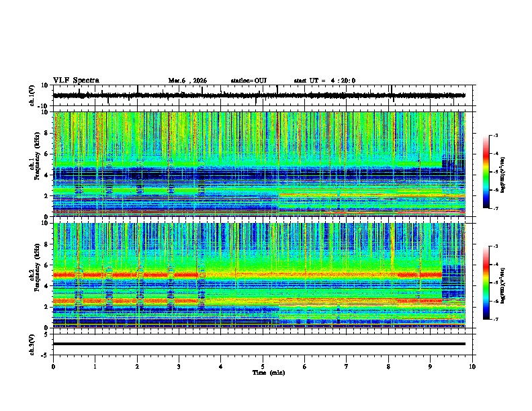Click the "-7" label on ch.2 color bar
532x411 pixels.
click(495, 320)
